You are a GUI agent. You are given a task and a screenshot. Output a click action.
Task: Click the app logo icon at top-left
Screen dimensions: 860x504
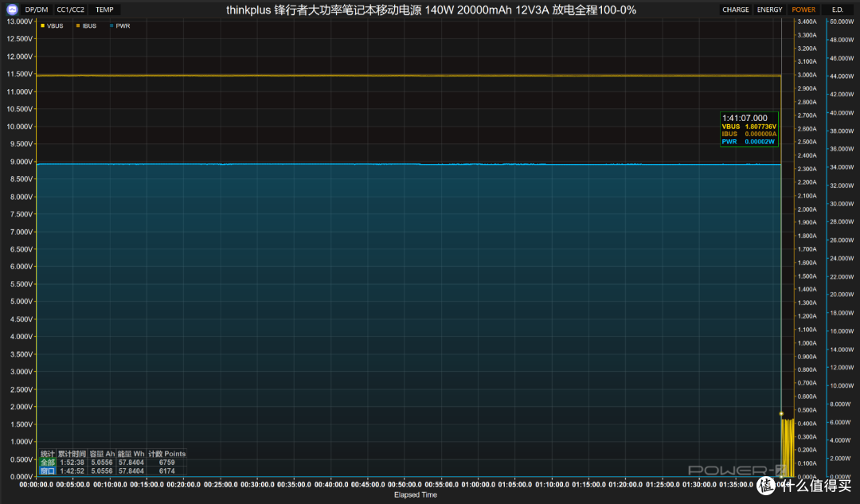point(12,10)
